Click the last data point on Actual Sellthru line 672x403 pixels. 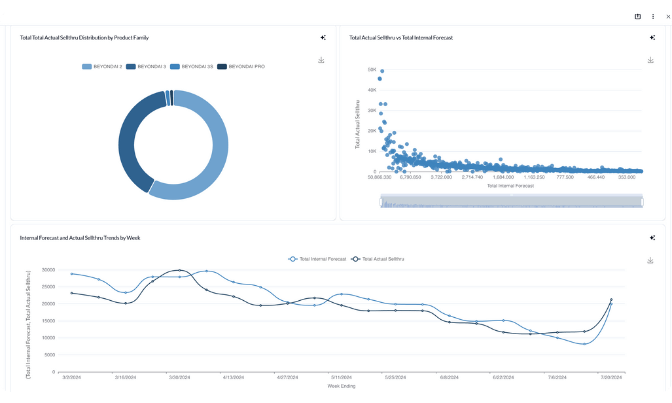pyautogui.click(x=611, y=300)
